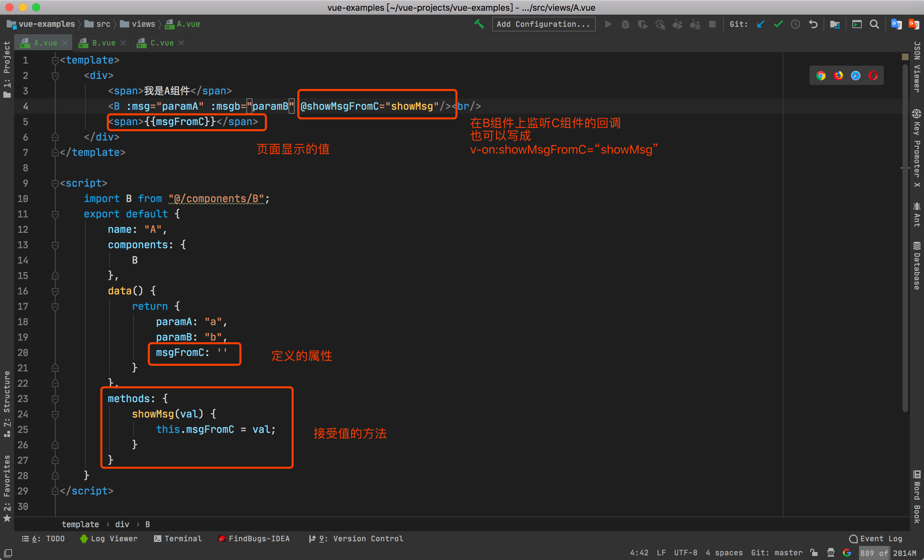This screenshot has width=924, height=560.
Task: Click memory indicator 889 of 2014M
Action: 888,553
